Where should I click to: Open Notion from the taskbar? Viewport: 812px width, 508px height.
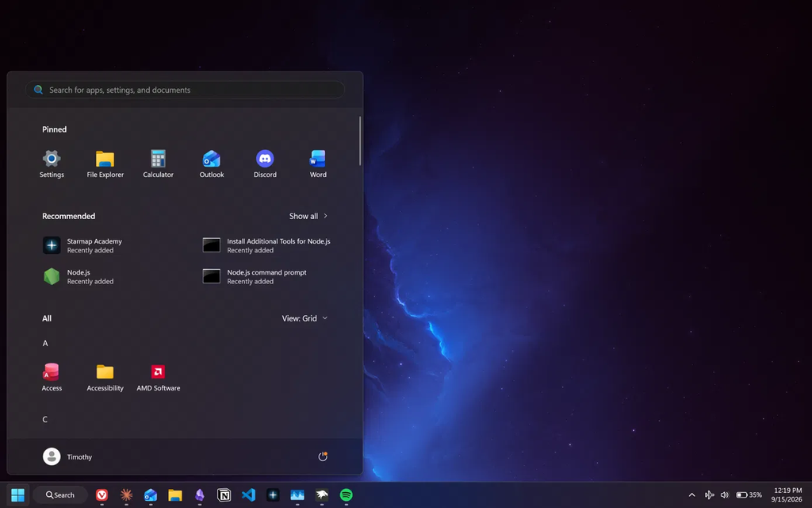click(224, 495)
